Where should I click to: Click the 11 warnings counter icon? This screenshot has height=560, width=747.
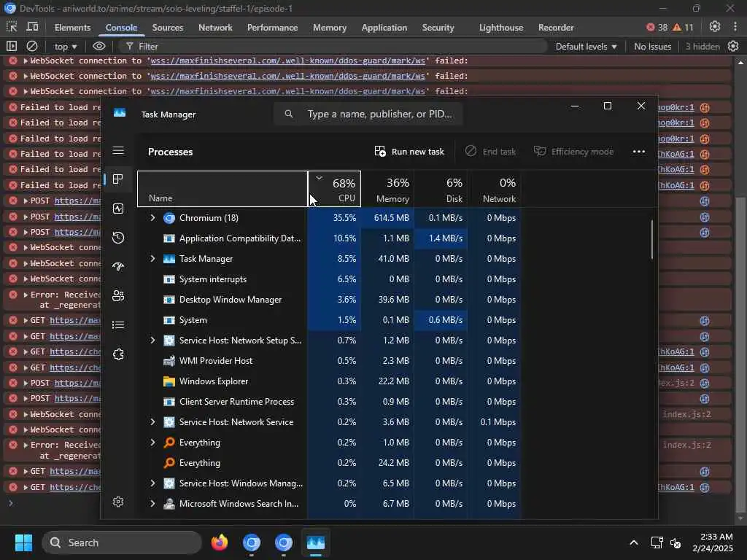click(683, 27)
